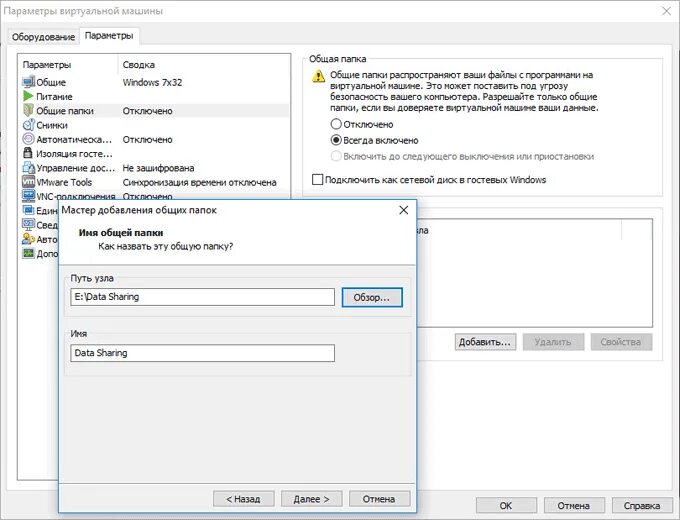Switch to the Оборудование tab

click(x=43, y=37)
